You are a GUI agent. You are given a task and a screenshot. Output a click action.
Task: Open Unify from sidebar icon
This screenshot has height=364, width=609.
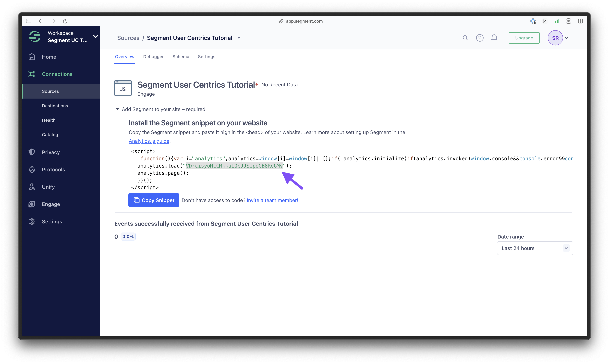click(x=32, y=187)
